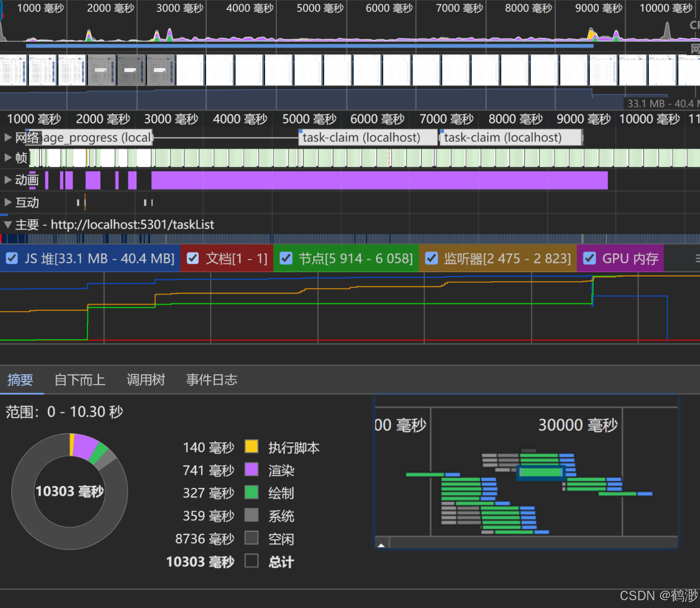Click the 359 毫秒 system value
Image resolution: width=700 pixels, height=608 pixels.
208,516
